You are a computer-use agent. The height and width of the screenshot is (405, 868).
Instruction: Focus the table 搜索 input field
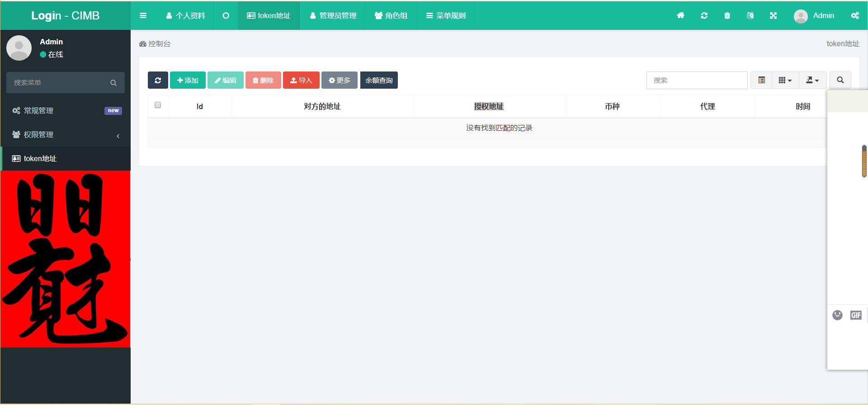pos(697,80)
